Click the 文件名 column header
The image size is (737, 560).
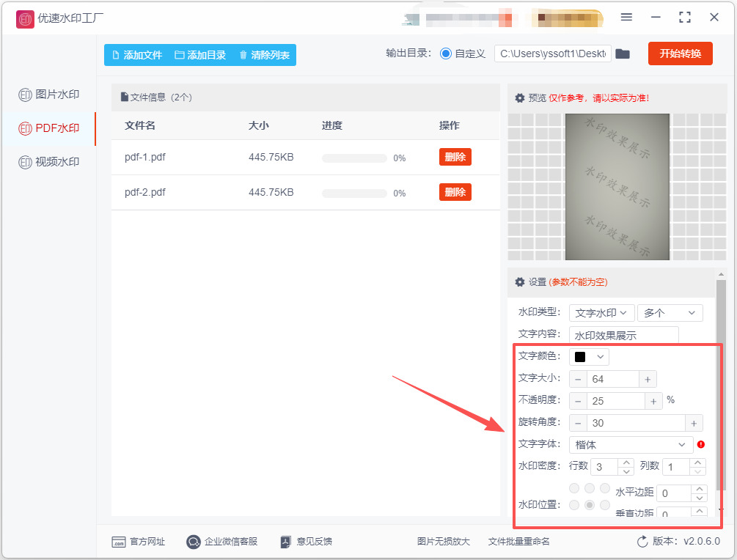[x=139, y=125]
